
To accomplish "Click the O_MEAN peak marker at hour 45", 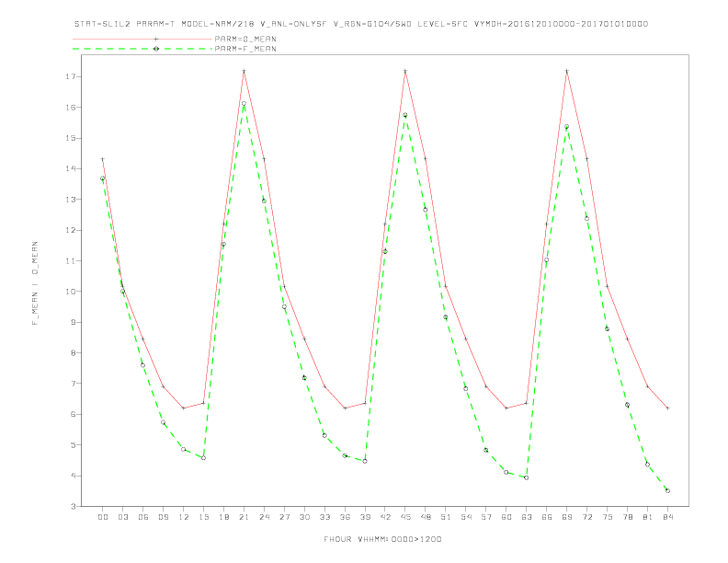I will click(x=405, y=71).
